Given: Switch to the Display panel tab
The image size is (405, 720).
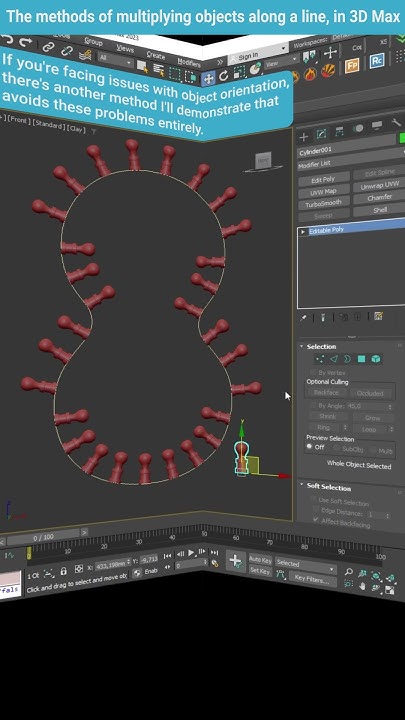Looking at the screenshot, I should click(x=377, y=125).
